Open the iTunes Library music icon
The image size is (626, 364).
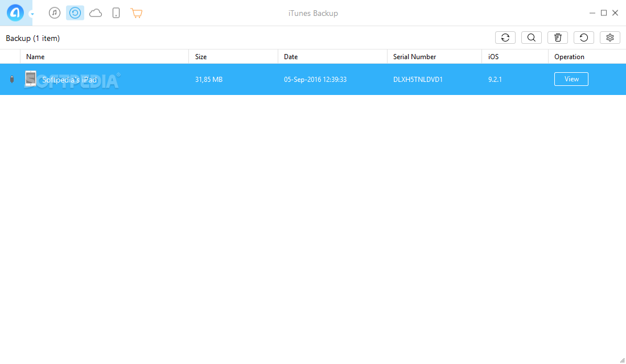click(55, 13)
